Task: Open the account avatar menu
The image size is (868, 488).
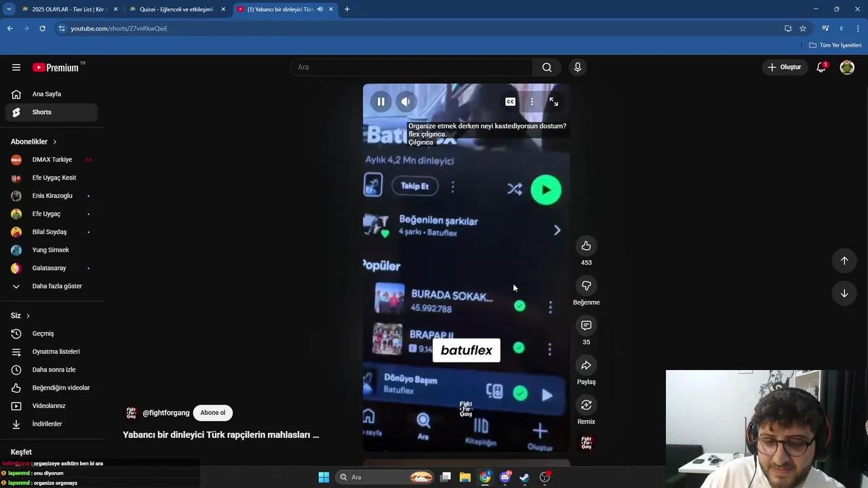Action: pyautogui.click(x=847, y=67)
